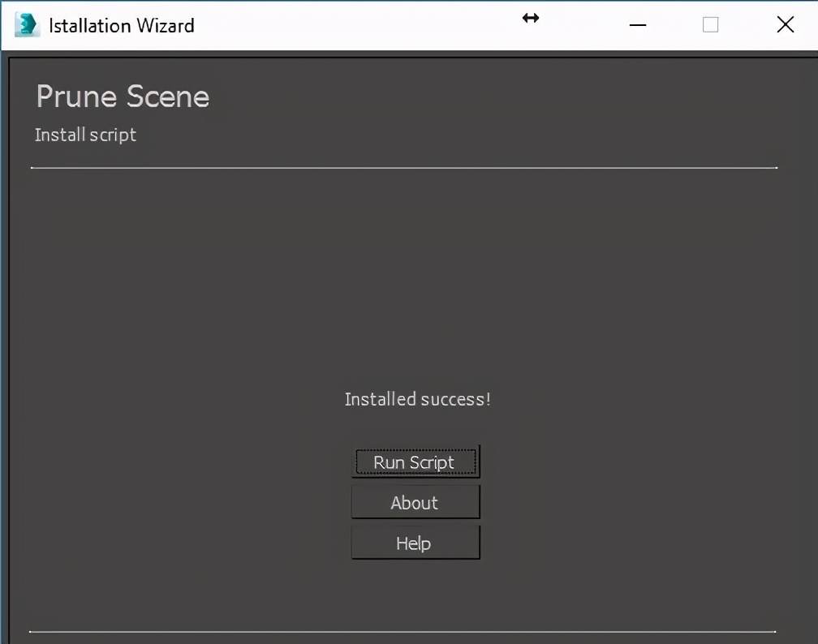
Task: Open the Help button
Action: [415, 543]
